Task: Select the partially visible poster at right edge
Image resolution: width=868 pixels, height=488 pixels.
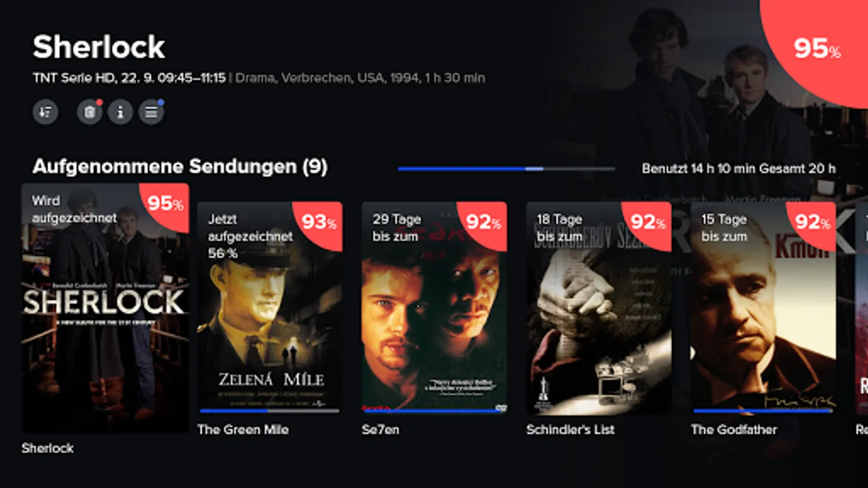Action: [861, 308]
